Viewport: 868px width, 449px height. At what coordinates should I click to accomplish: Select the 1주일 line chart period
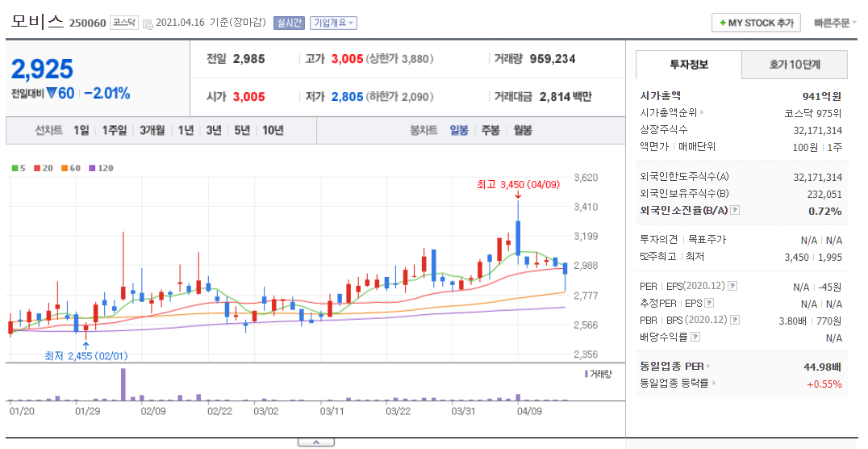[x=114, y=130]
